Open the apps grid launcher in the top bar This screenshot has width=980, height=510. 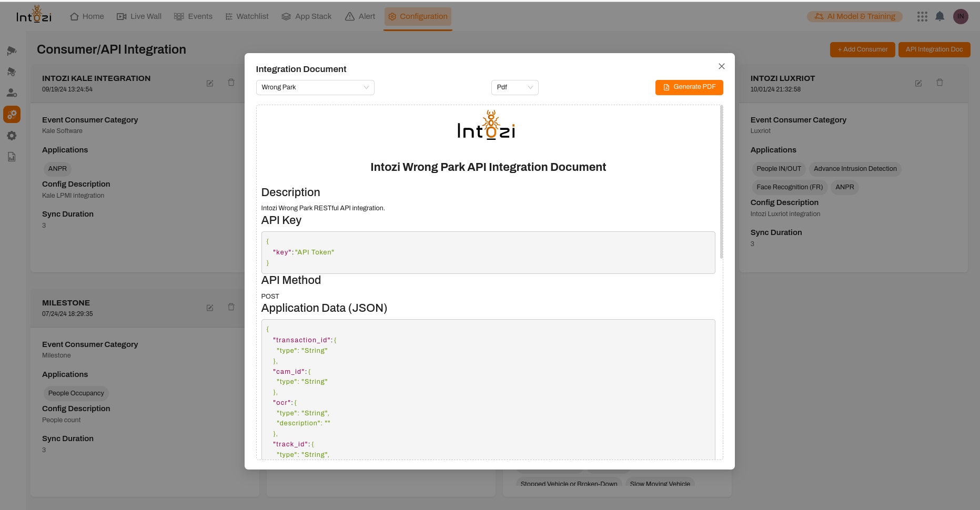point(922,16)
